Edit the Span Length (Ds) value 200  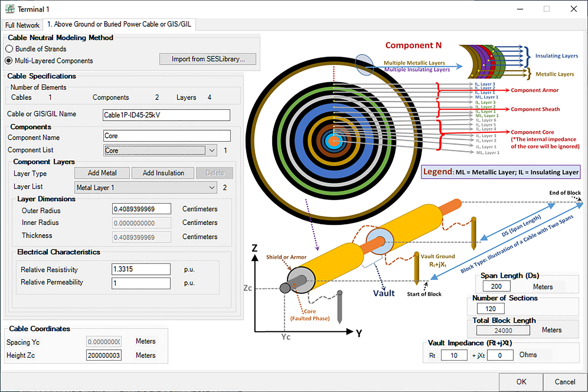tap(497, 286)
